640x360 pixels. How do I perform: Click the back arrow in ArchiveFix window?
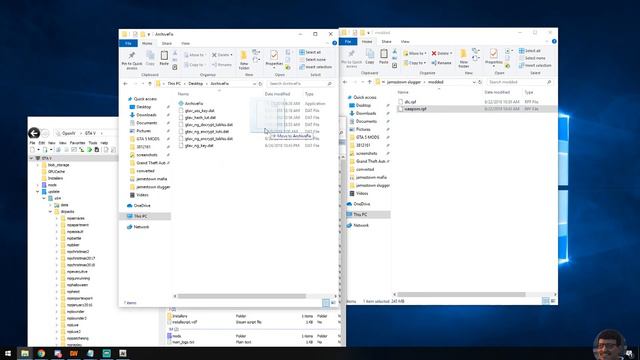click(x=126, y=84)
